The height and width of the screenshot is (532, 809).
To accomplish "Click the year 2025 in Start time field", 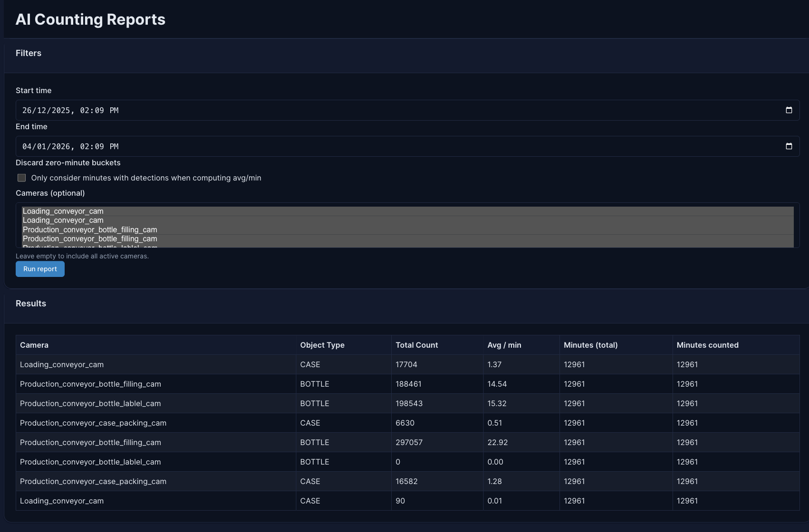I will click(61, 110).
